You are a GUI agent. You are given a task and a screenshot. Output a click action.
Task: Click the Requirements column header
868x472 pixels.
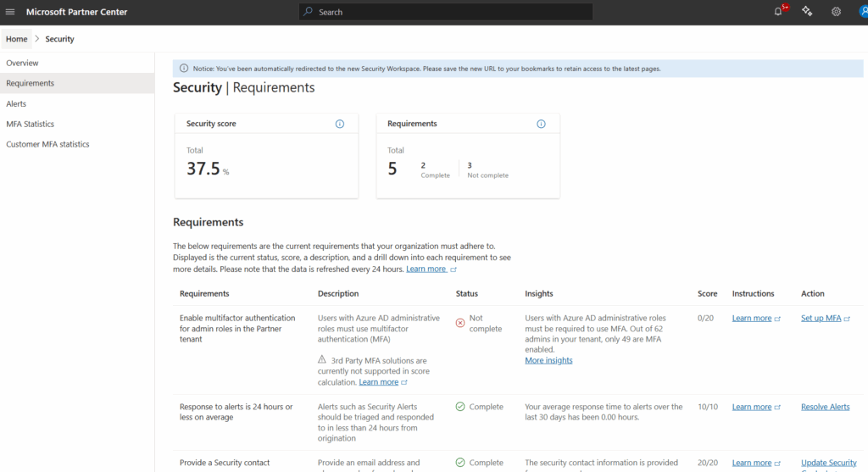click(204, 294)
